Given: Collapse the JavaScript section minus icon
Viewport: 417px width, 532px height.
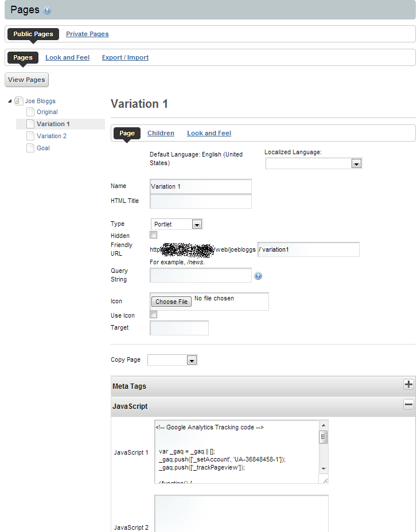Looking at the screenshot, I should click(408, 405).
